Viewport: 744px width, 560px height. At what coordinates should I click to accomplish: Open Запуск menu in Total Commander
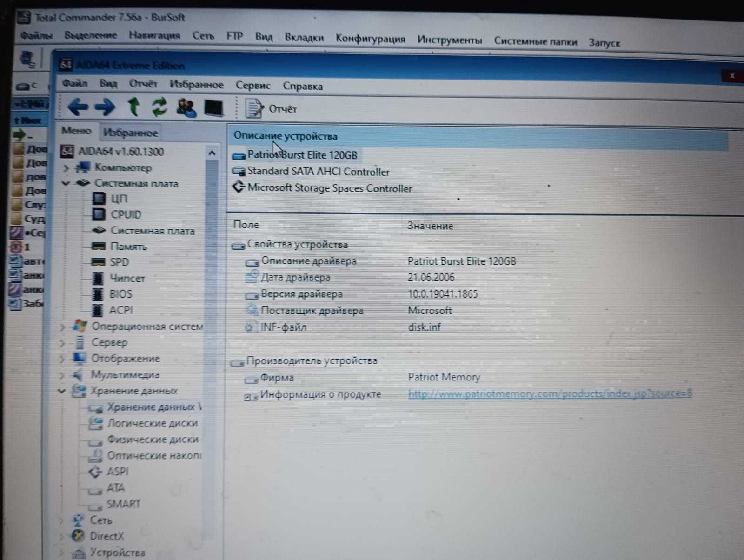[x=604, y=43]
